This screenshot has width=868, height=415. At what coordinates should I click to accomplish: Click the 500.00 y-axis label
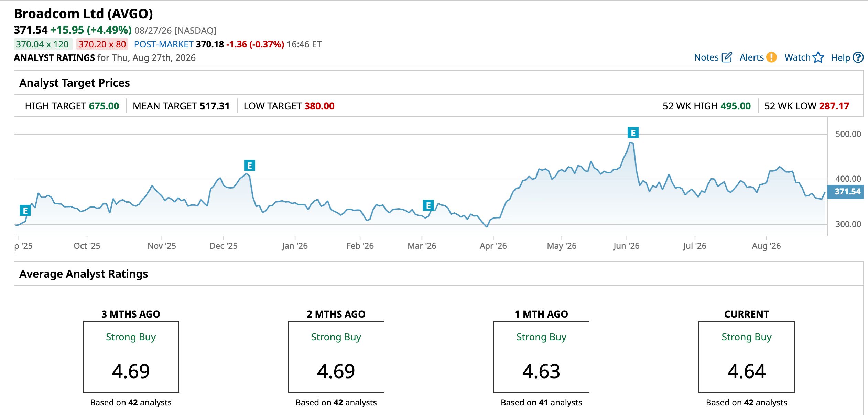pos(848,134)
